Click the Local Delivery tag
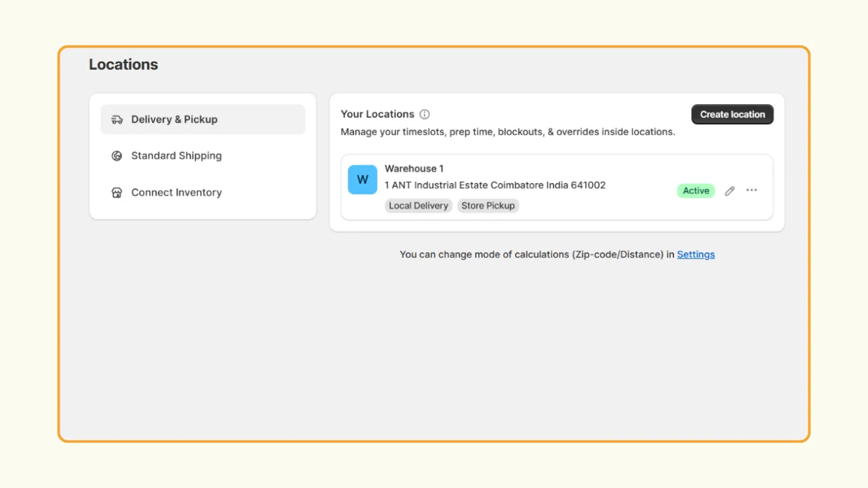Viewport: 868px width, 488px height. [x=418, y=205]
